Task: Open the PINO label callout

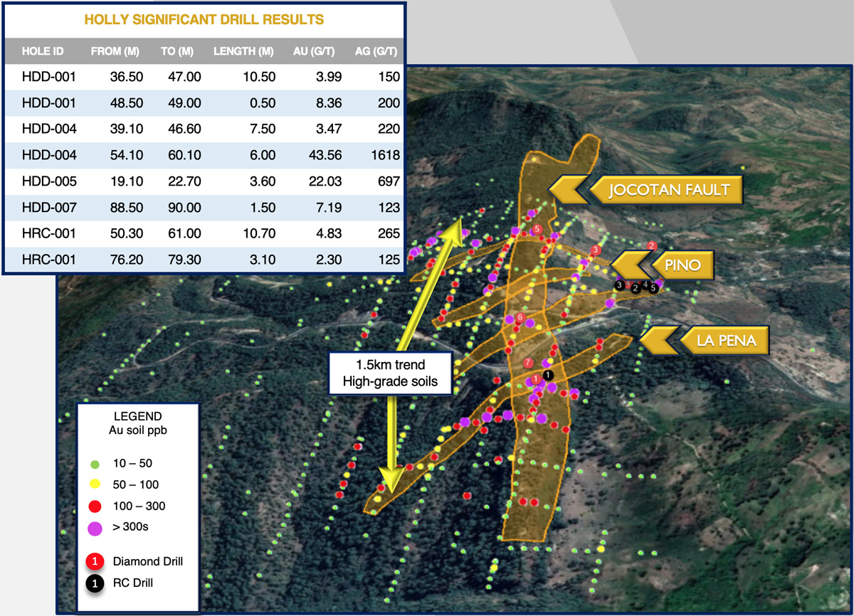Action: [683, 265]
